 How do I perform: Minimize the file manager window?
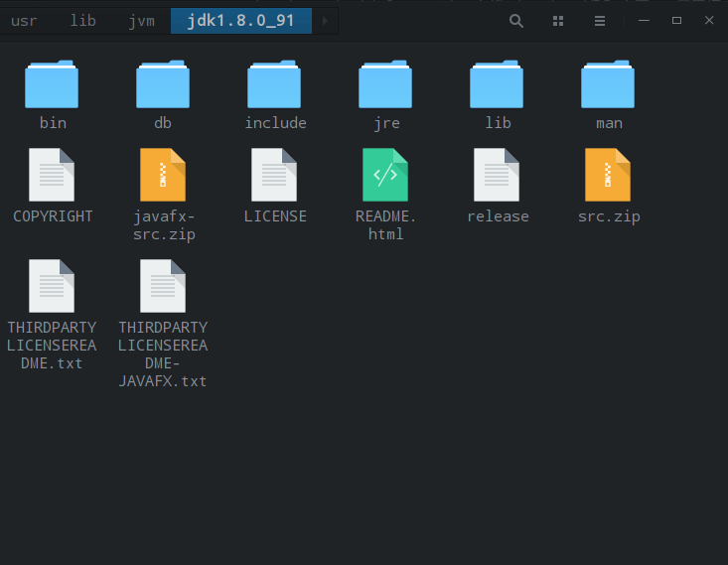tap(644, 21)
